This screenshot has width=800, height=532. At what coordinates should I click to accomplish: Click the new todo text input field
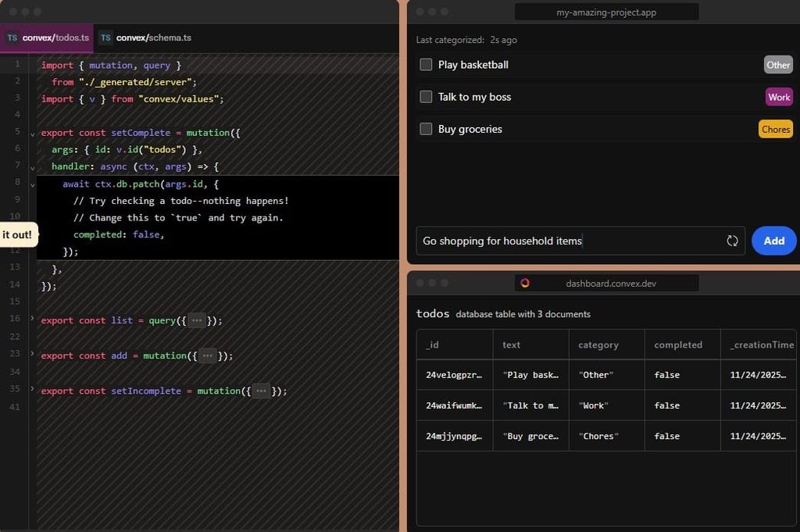click(570, 241)
